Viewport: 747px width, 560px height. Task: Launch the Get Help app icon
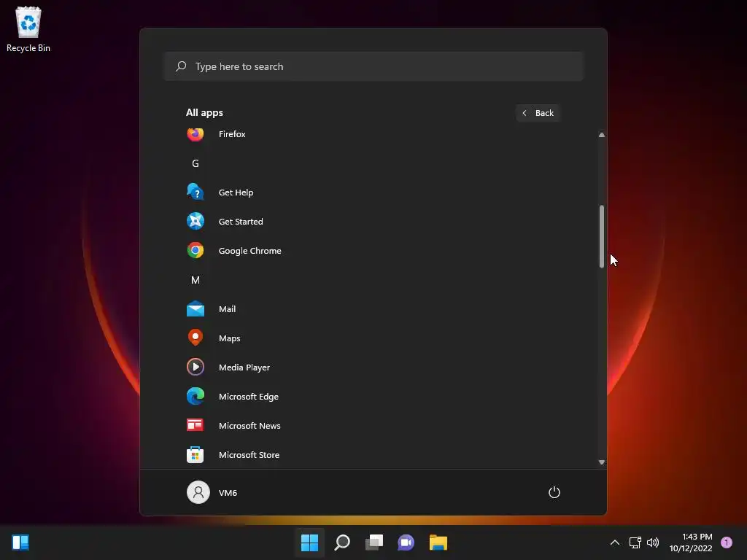tap(196, 192)
